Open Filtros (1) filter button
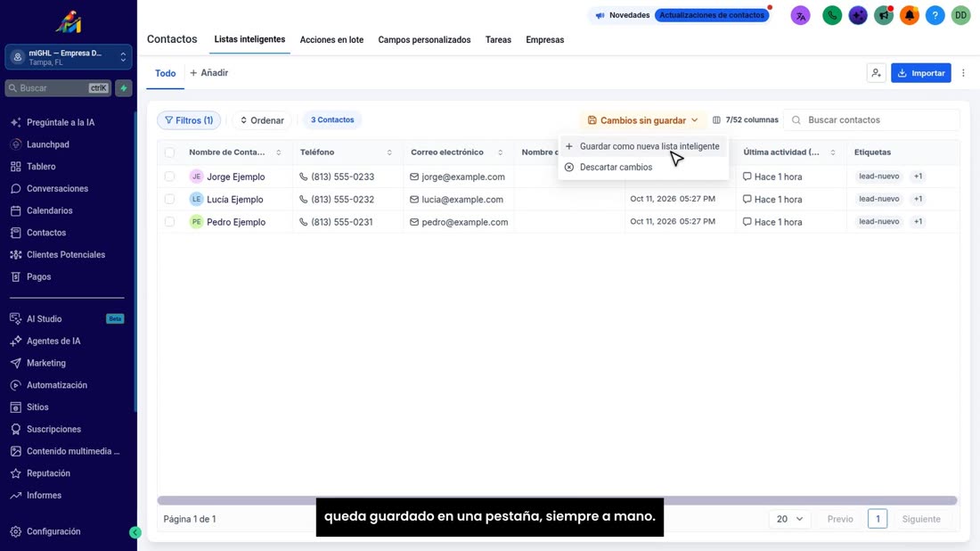The width and height of the screenshot is (980, 551). [x=189, y=120]
